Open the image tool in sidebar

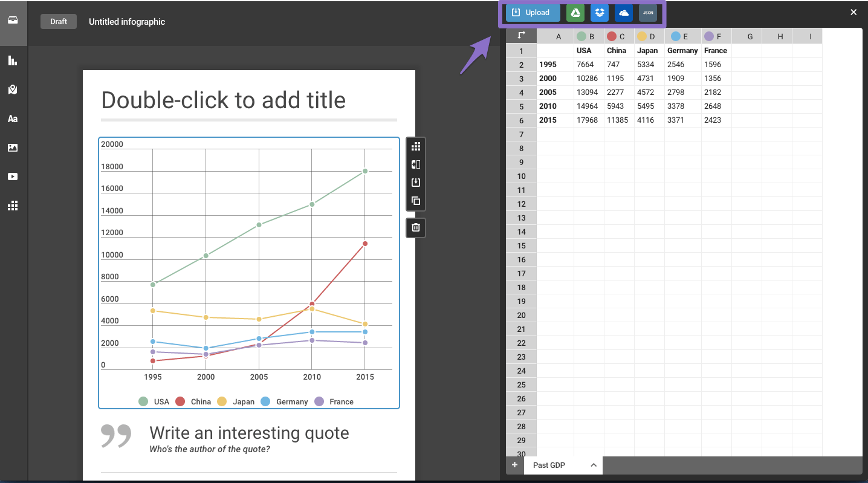pyautogui.click(x=13, y=147)
